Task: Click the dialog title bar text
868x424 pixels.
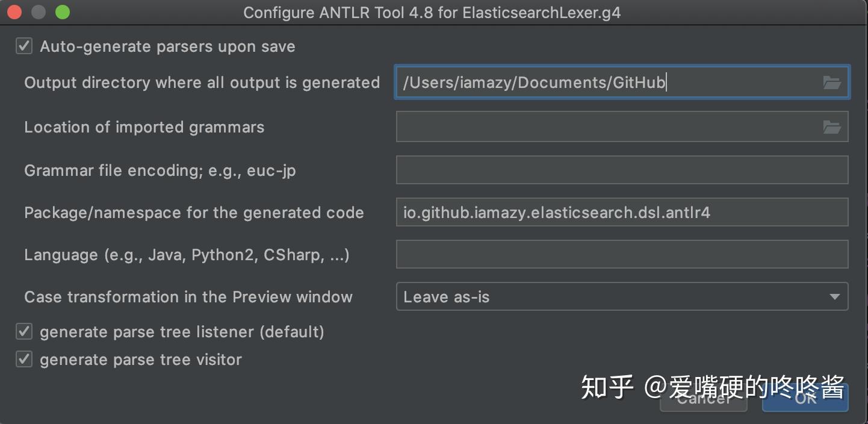Action: point(432,13)
